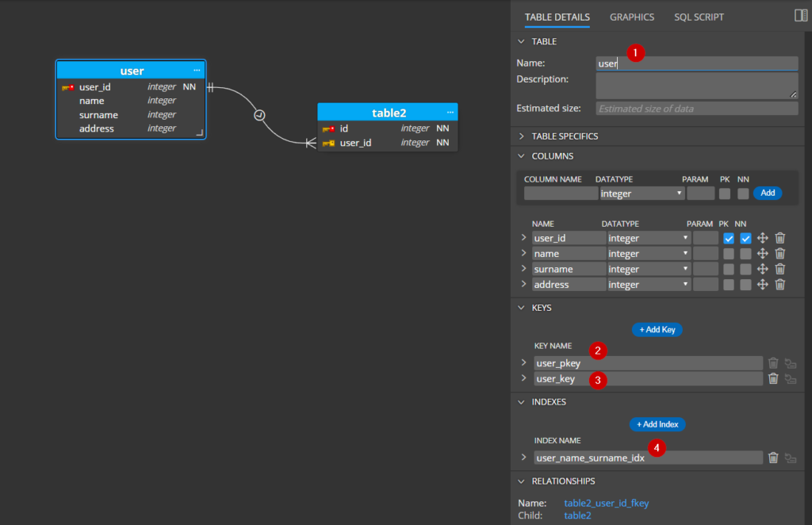The height and width of the screenshot is (525, 812).
Task: Click the table Name input field
Action: point(696,63)
